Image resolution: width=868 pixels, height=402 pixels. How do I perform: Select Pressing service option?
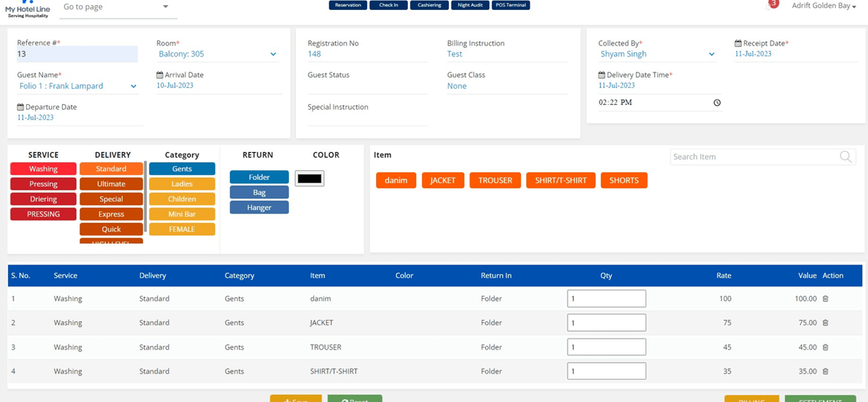point(43,184)
